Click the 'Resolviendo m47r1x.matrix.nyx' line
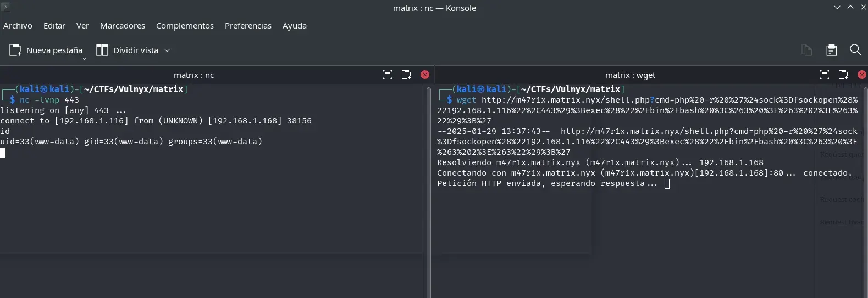868x298 pixels. click(600, 162)
